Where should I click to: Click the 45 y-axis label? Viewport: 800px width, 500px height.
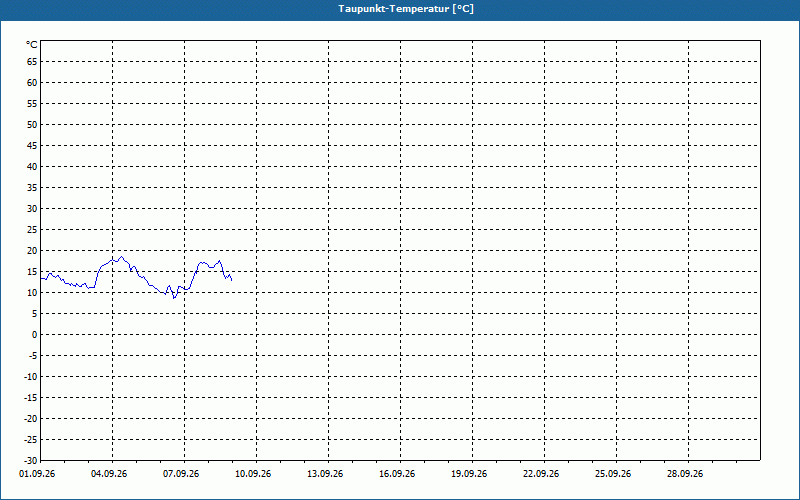[x=32, y=145]
